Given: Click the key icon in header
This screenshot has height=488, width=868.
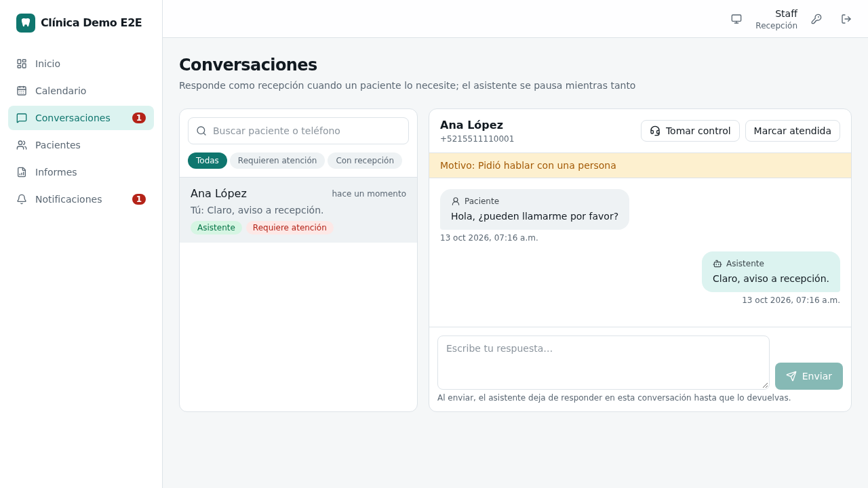Looking at the screenshot, I should [816, 19].
